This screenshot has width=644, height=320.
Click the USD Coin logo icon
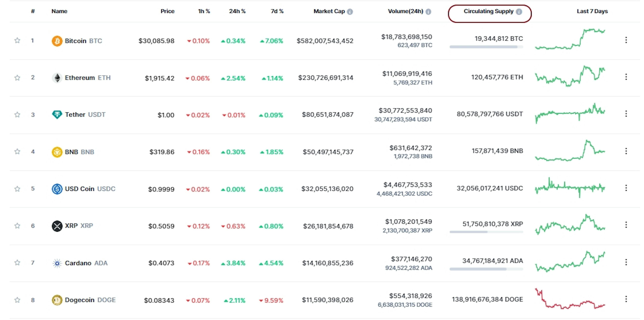tap(57, 189)
